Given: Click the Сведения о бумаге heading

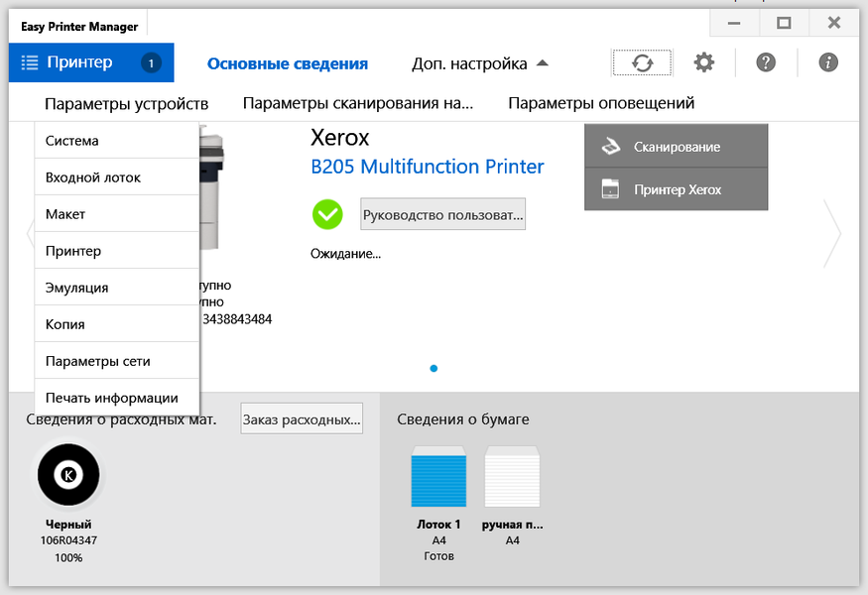Looking at the screenshot, I should coord(463,419).
